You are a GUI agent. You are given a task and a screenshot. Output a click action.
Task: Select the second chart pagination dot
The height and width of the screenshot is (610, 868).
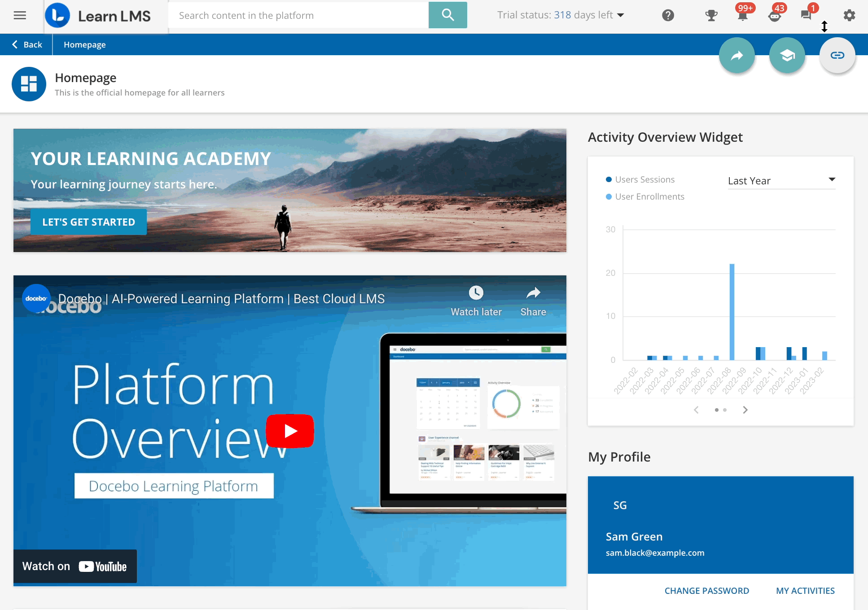(x=725, y=410)
